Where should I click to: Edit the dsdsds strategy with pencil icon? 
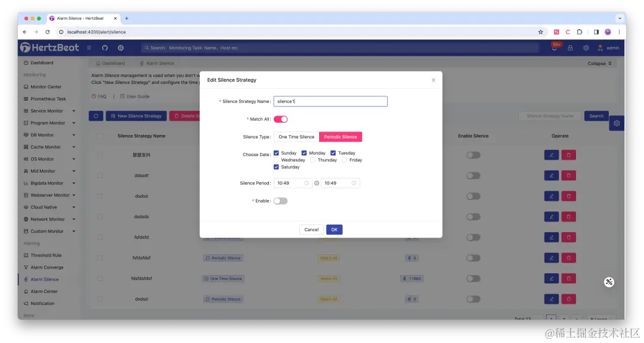point(551,217)
